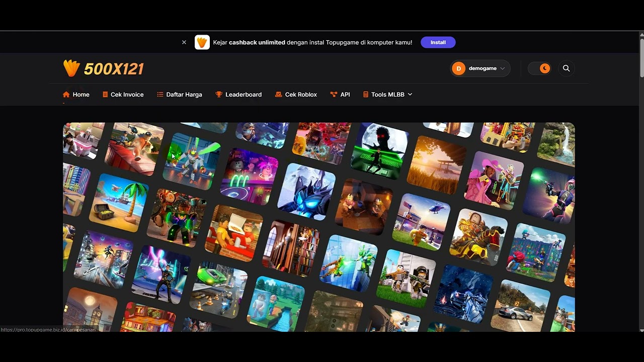Dismiss the cashback install banner
This screenshot has height=362, width=644.
coord(184,42)
